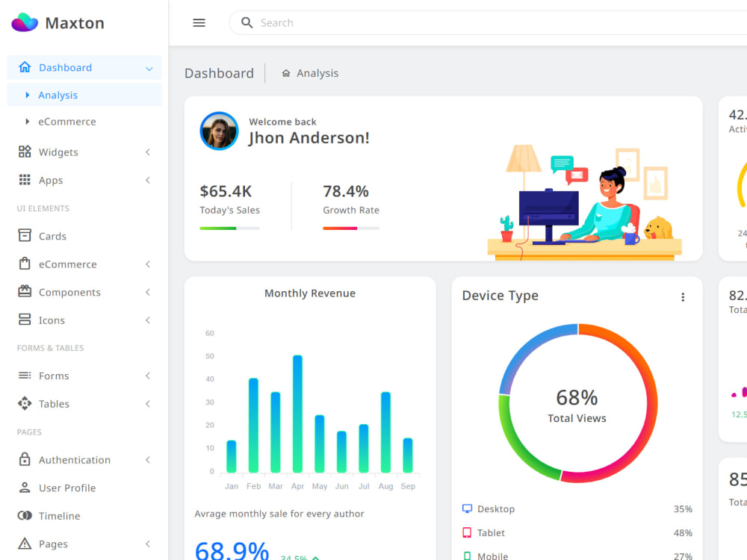This screenshot has width=747, height=560.
Task: Click the Components gift icon
Action: tap(25, 291)
